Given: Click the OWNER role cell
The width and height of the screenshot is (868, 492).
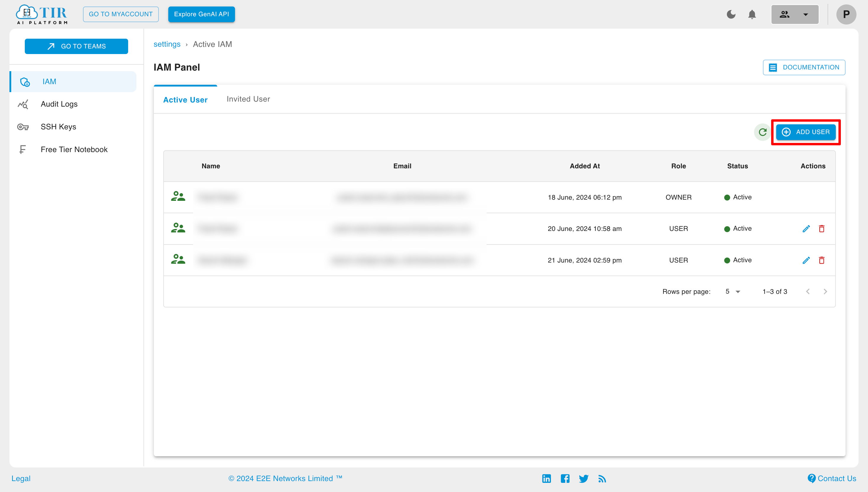Looking at the screenshot, I should pyautogui.click(x=678, y=197).
